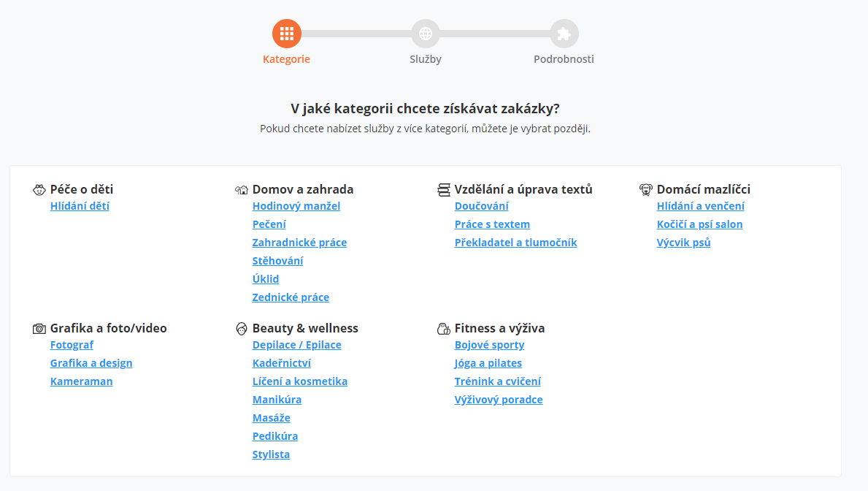The width and height of the screenshot is (868, 491).
Task: Click the Podrobnosti puzzle step icon
Action: (x=564, y=34)
